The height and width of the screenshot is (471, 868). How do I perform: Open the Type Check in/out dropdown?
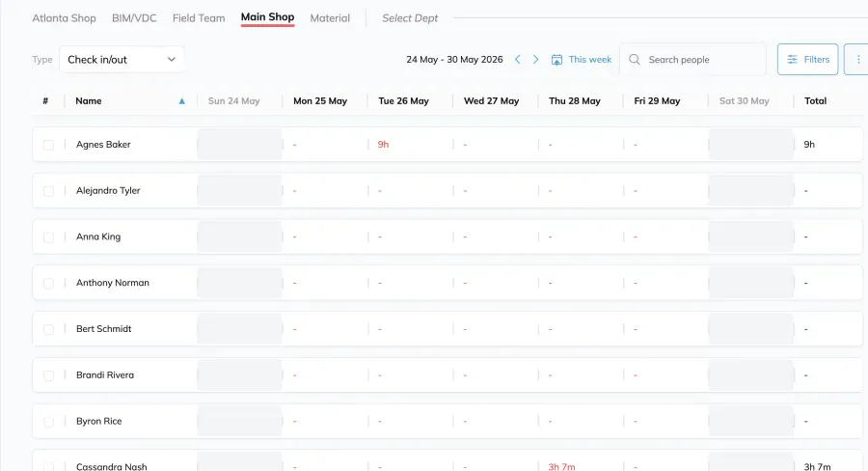tap(122, 59)
